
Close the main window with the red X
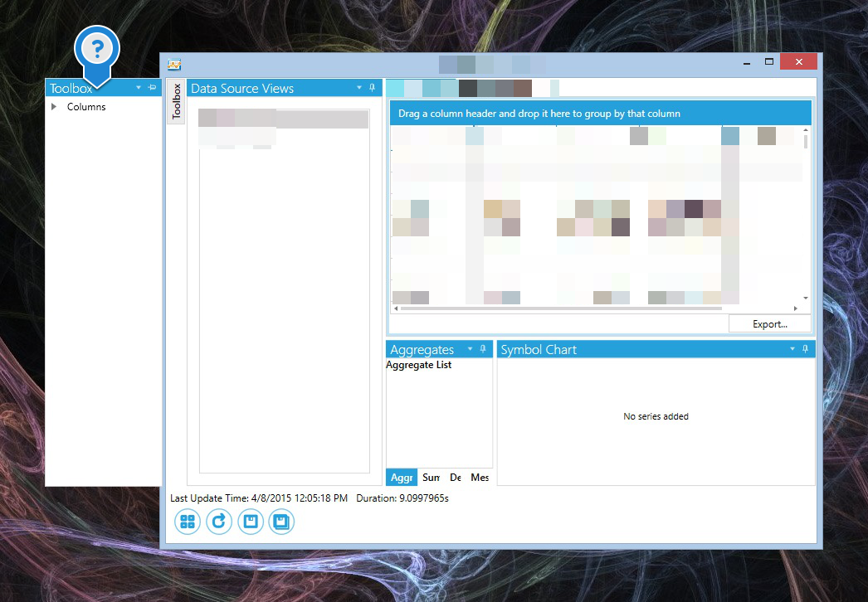[799, 61]
